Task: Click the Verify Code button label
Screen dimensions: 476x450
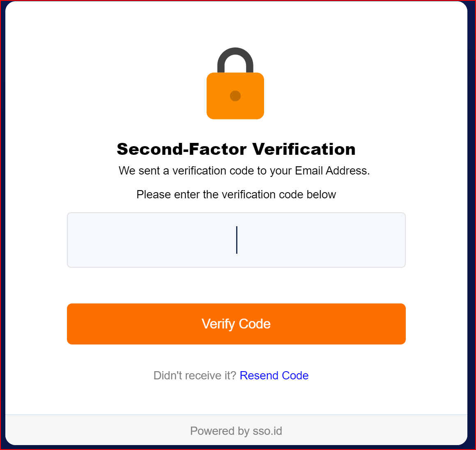Action: [236, 324]
